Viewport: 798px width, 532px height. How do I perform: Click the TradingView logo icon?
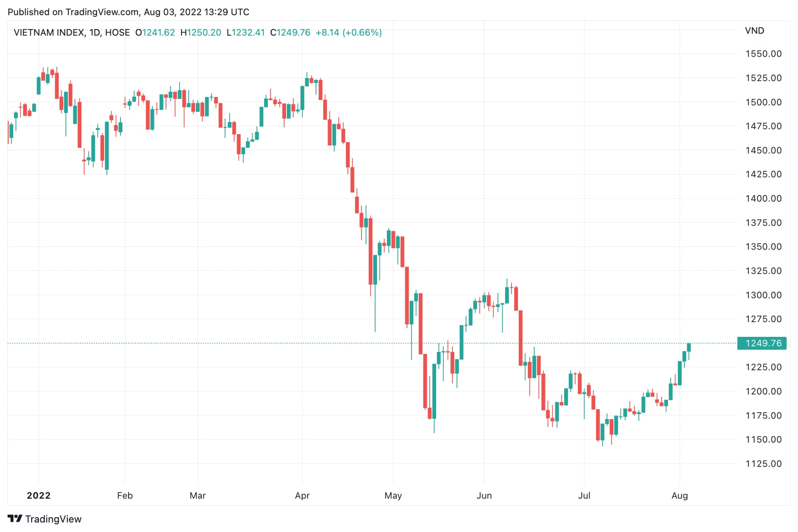click(15, 518)
